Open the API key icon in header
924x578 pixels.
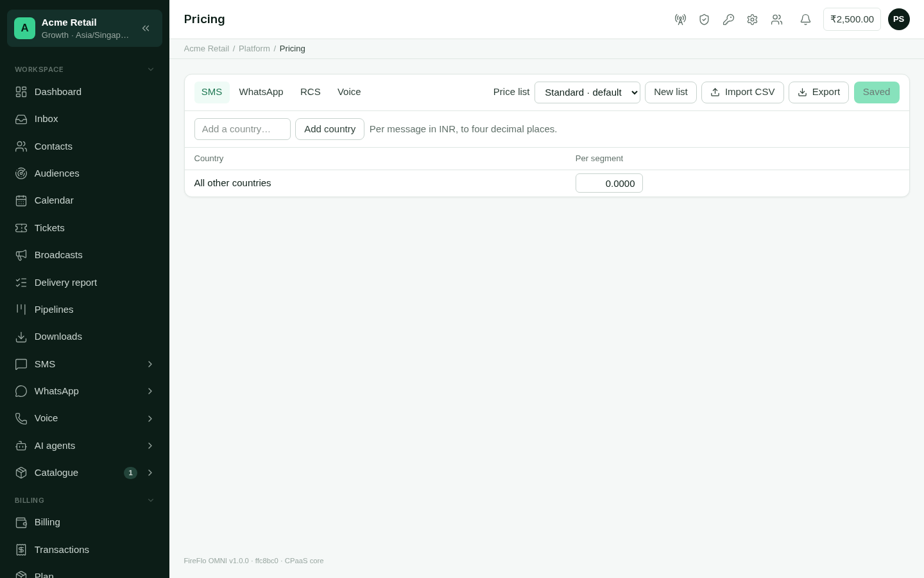pos(728,19)
